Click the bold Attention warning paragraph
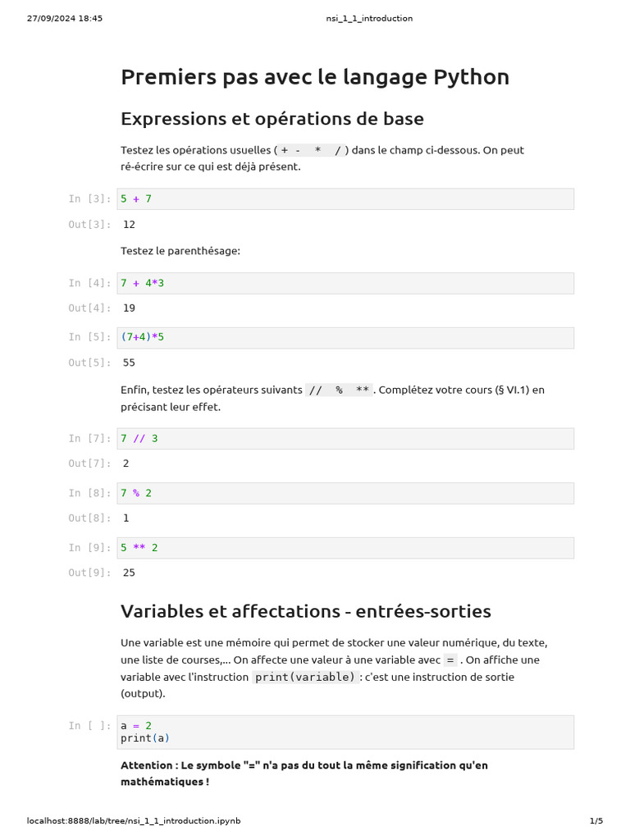Screen dimensions: 630x840 point(304,774)
